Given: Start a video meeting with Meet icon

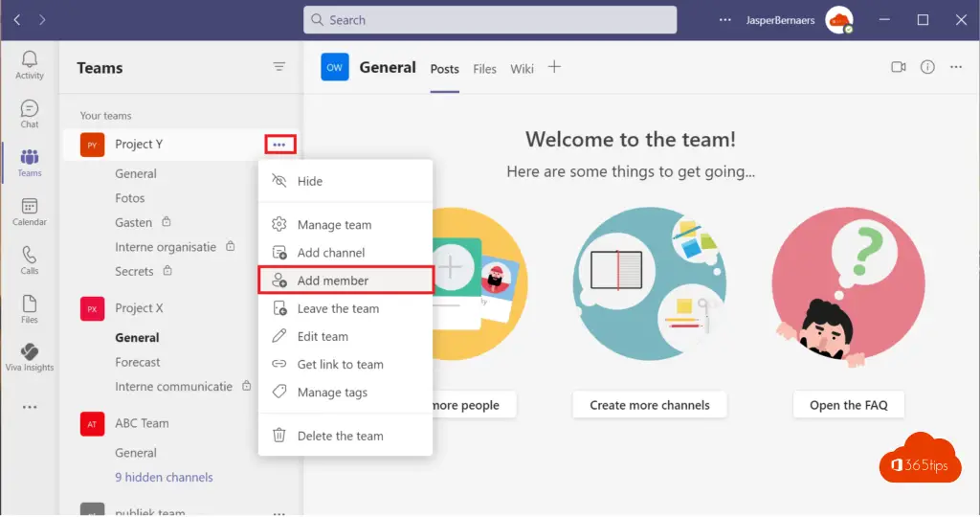Looking at the screenshot, I should (x=898, y=67).
